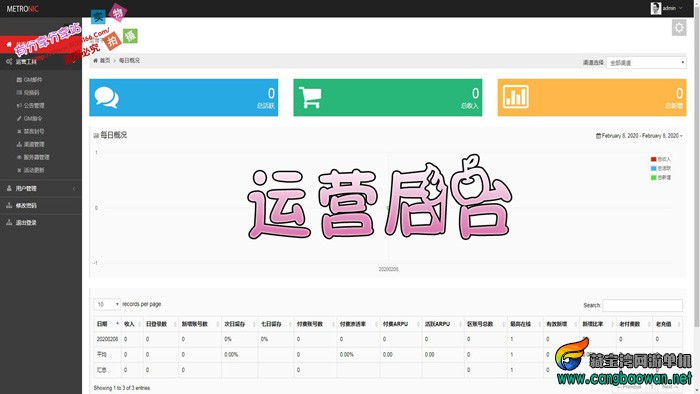Open the 公告管理 bullhorn icon
This screenshot has height=394, width=700.
tap(19, 106)
